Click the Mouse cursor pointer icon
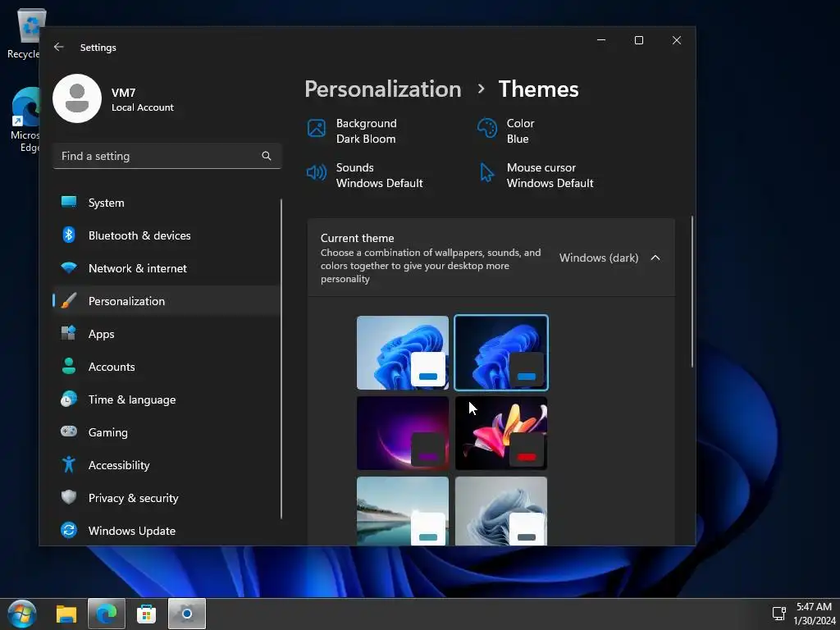This screenshot has width=840, height=630. pyautogui.click(x=487, y=172)
